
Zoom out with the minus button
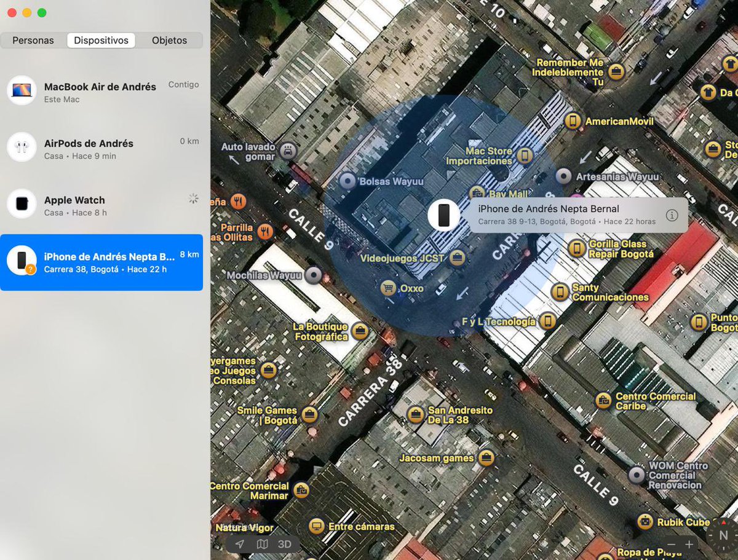671,545
